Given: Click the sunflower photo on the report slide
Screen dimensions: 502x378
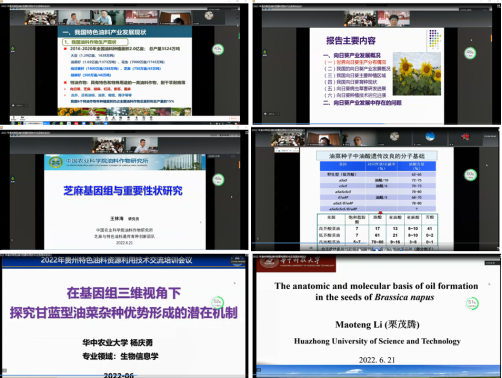Looking at the screenshot, I should tap(417, 74).
